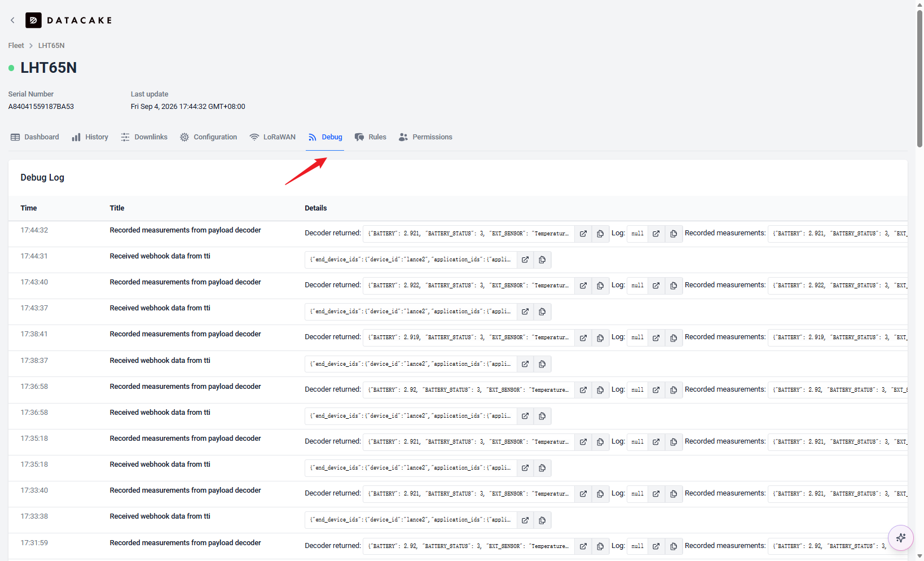Go back using the top-left arrow
This screenshot has width=924, height=561.
(x=12, y=20)
